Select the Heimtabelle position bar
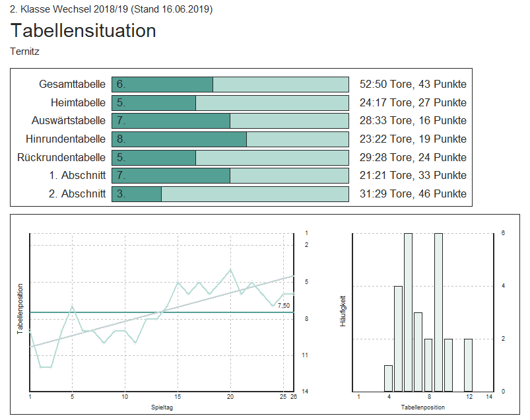The image size is (530, 420). (230, 103)
